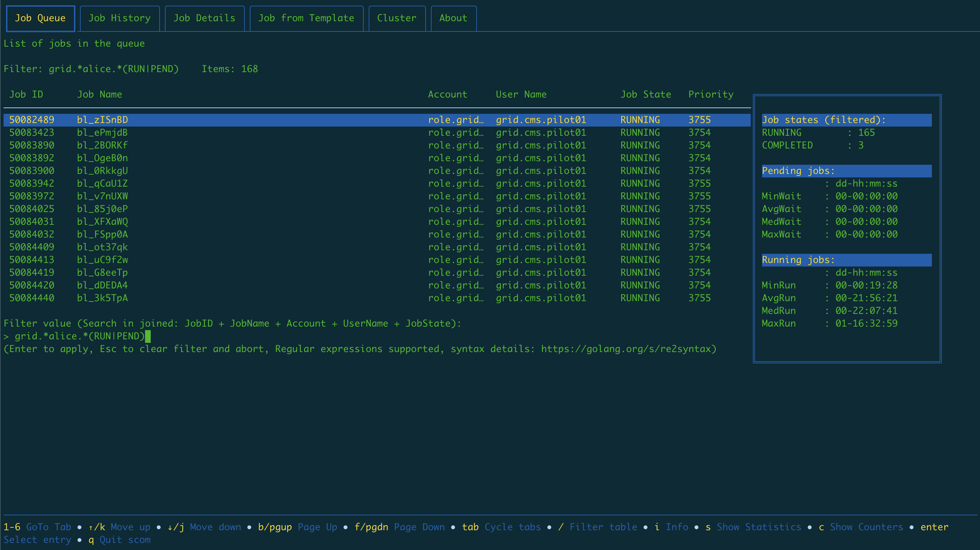Click the filter value input field
Image resolution: width=980 pixels, height=550 pixels.
[x=80, y=336]
